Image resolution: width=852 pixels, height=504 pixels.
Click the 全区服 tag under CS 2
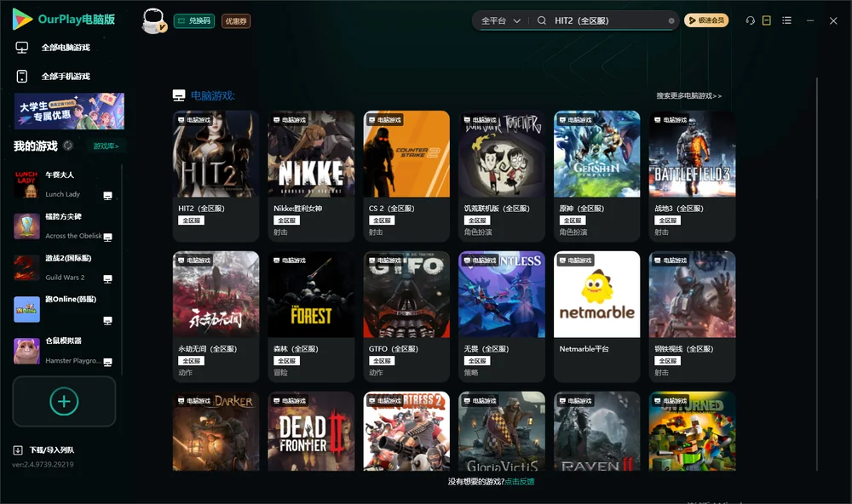pyautogui.click(x=382, y=220)
